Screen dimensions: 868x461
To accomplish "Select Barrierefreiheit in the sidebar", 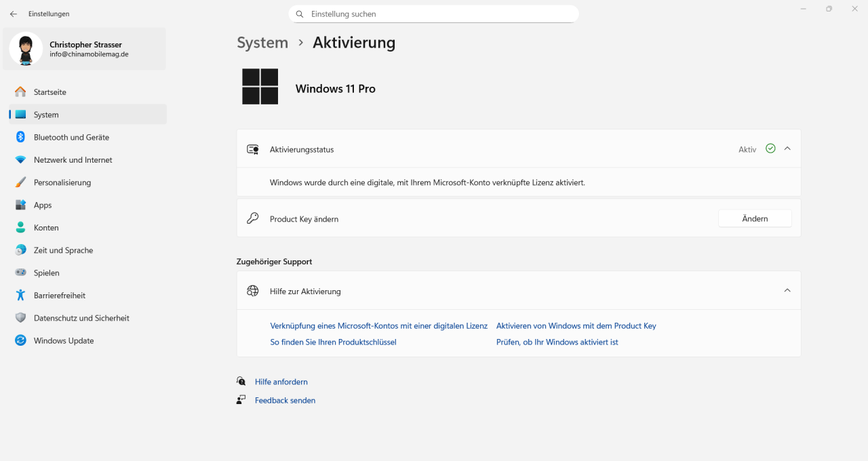I will [x=59, y=295].
